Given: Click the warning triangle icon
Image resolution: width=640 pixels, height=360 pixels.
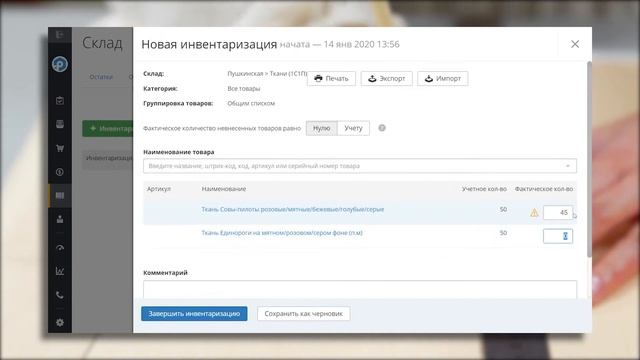Looking at the screenshot, I should pyautogui.click(x=534, y=213).
